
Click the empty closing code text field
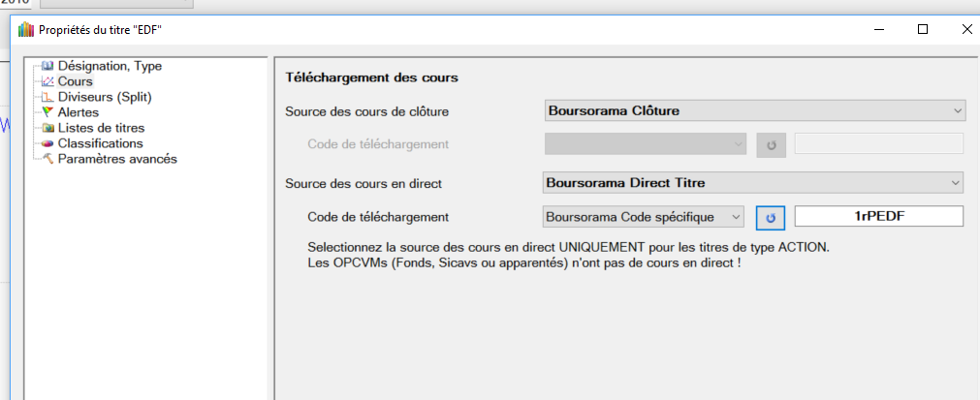click(878, 144)
